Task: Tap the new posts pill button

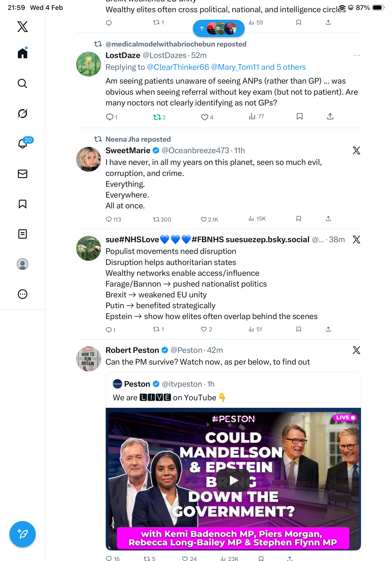Action: pyautogui.click(x=219, y=28)
